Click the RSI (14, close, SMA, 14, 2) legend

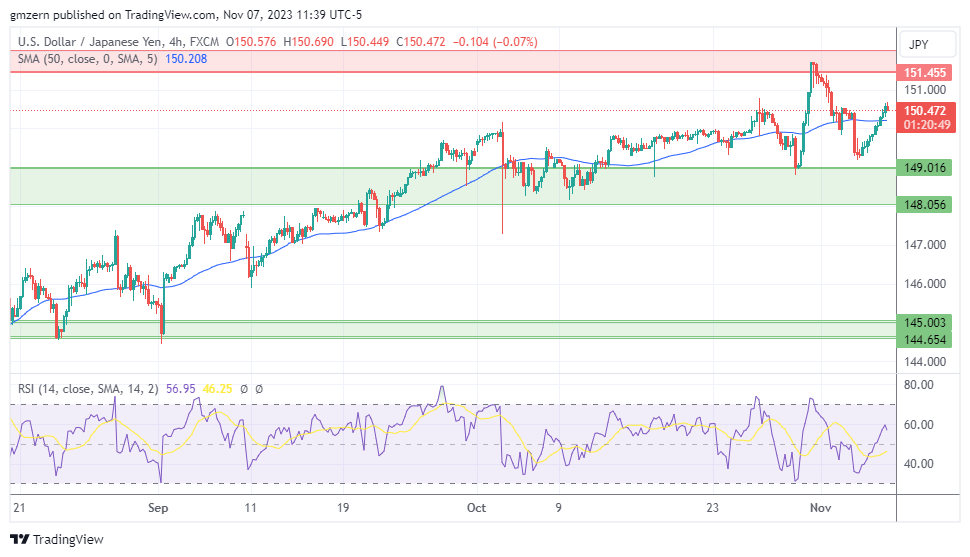pyautogui.click(x=88, y=389)
